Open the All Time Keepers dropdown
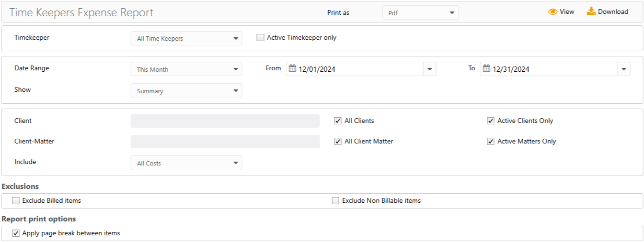Viewport: 644px width, 242px height. pos(235,39)
